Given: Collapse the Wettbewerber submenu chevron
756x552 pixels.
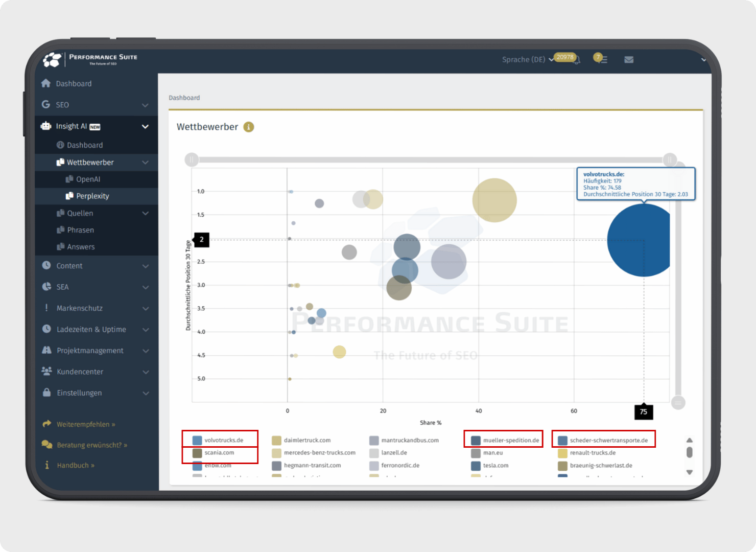Looking at the screenshot, I should [145, 163].
